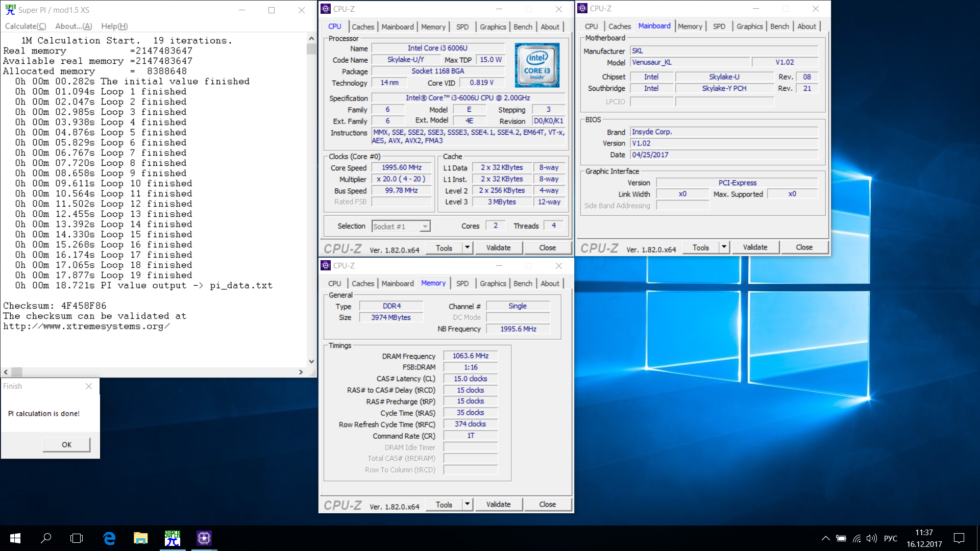Screen dimensions: 980x551
Task: Switch to CPU-Z taskbar icon
Action: coord(204,538)
